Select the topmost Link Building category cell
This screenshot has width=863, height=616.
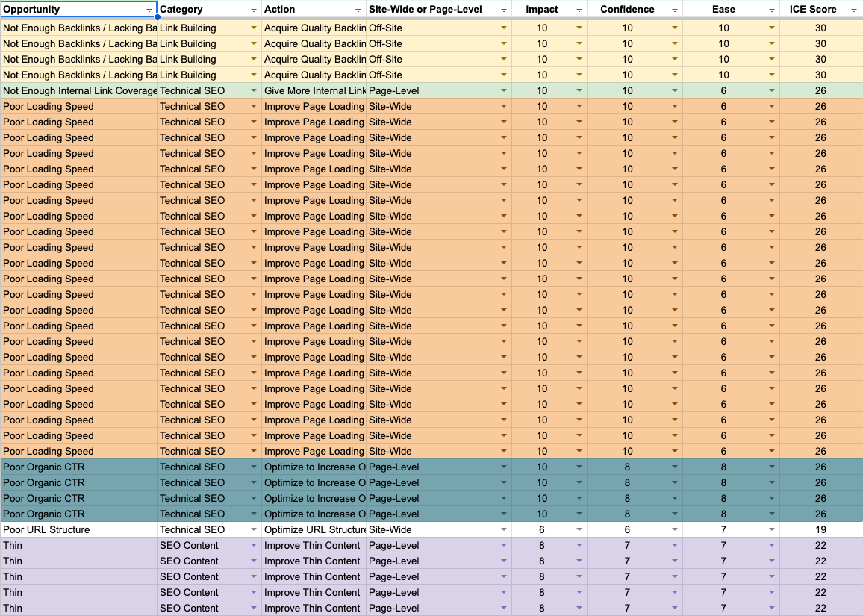198,28
